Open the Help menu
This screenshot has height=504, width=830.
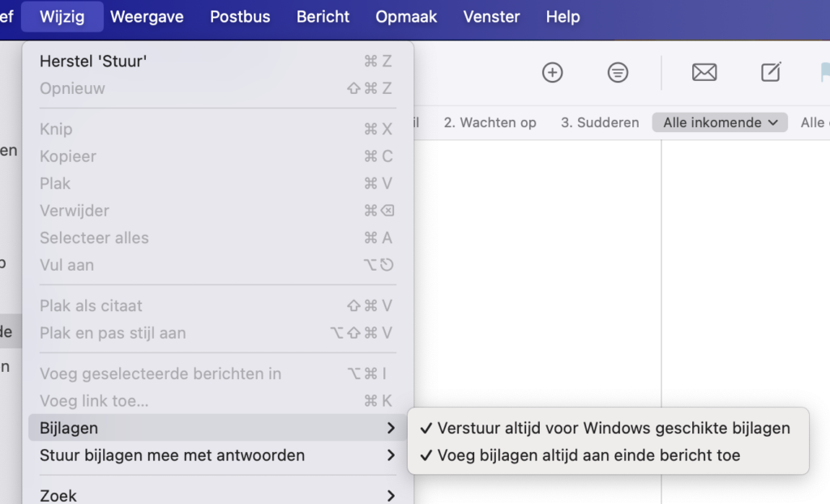(563, 17)
